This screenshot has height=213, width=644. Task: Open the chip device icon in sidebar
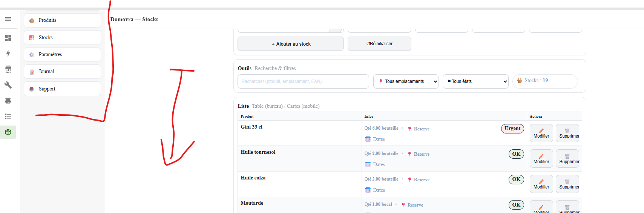8,101
